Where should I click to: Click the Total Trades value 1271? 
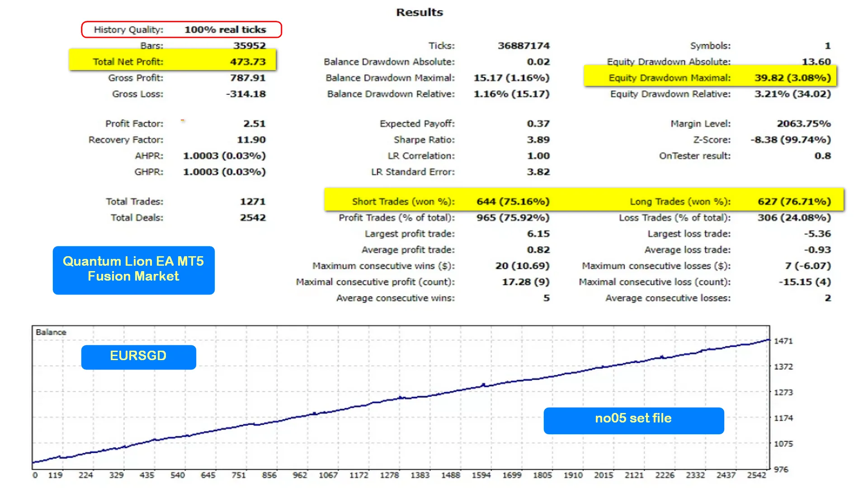(x=252, y=202)
